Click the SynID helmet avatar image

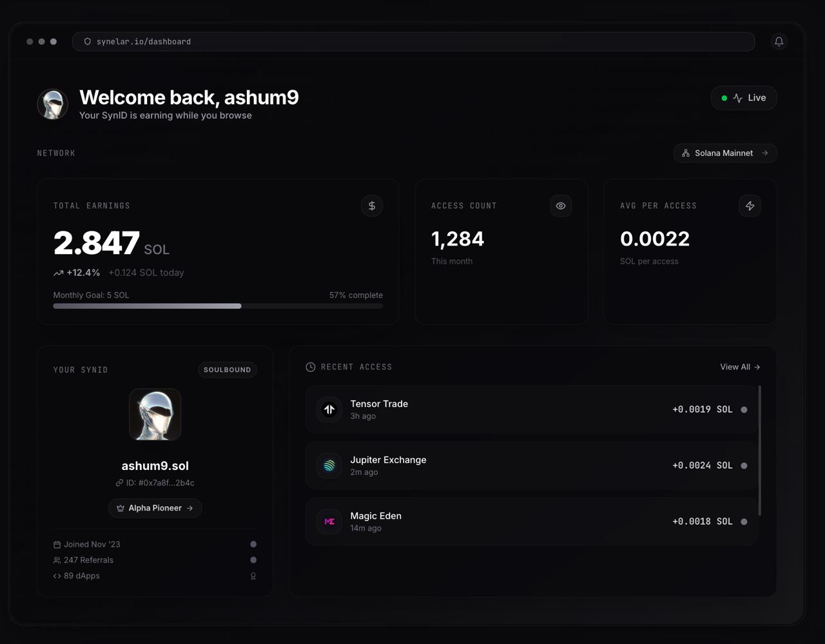(x=155, y=415)
